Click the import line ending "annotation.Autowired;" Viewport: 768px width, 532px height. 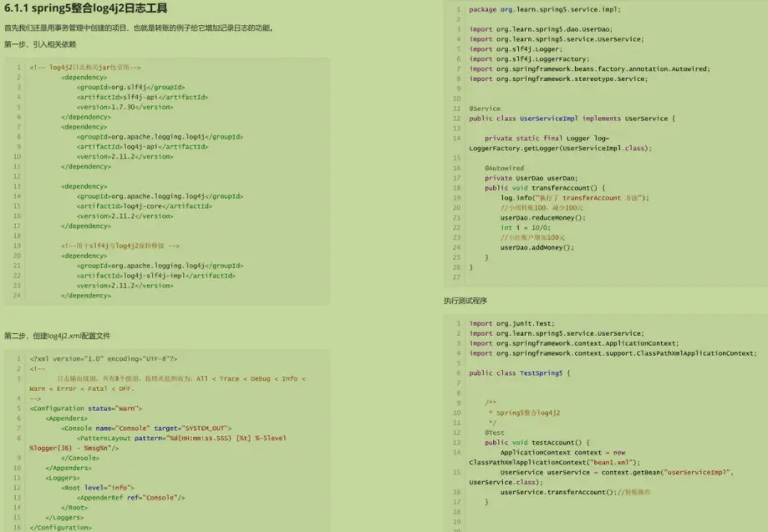pyautogui.click(x=589, y=68)
